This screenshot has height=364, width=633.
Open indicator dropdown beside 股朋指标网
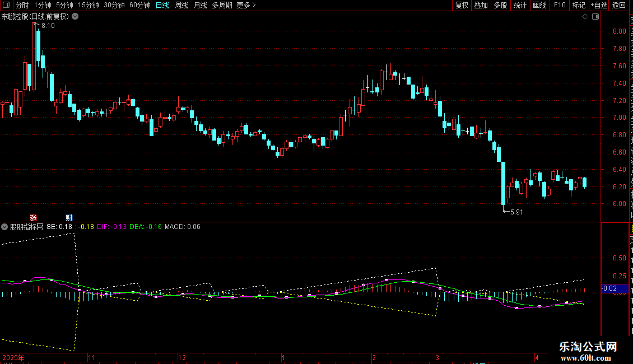4,227
